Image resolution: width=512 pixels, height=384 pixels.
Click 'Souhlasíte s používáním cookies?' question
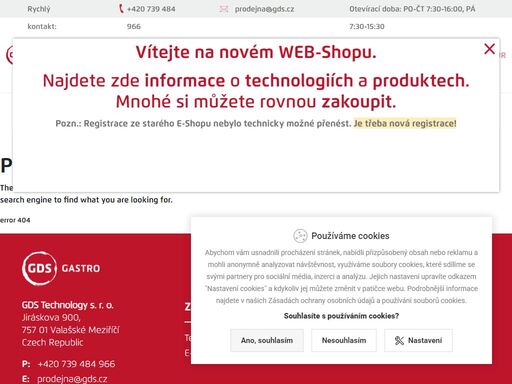[341, 316]
